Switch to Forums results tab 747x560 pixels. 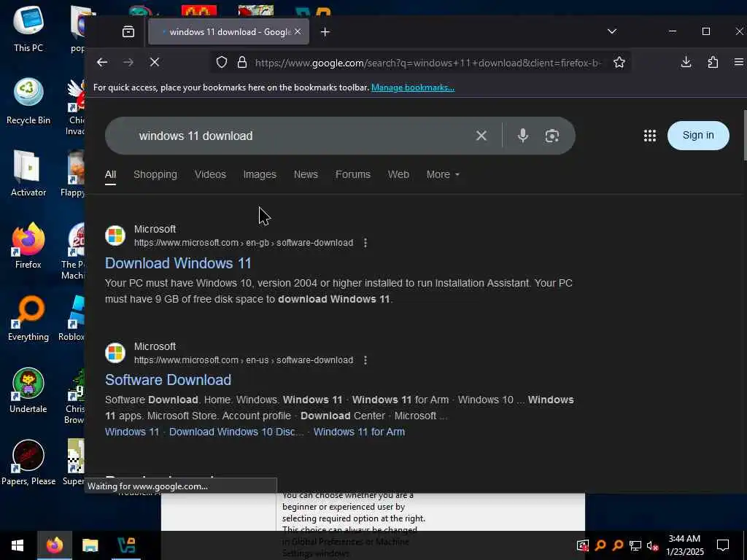pyautogui.click(x=352, y=175)
